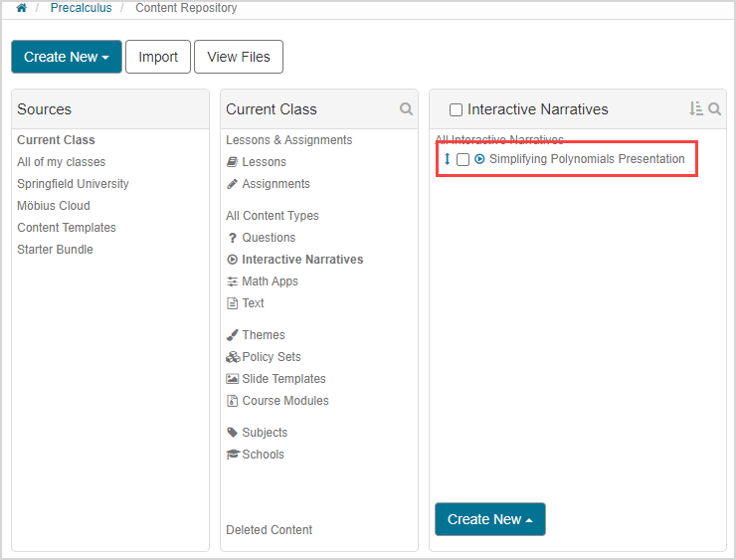
Task: Open Deleted Content
Action: click(x=269, y=530)
